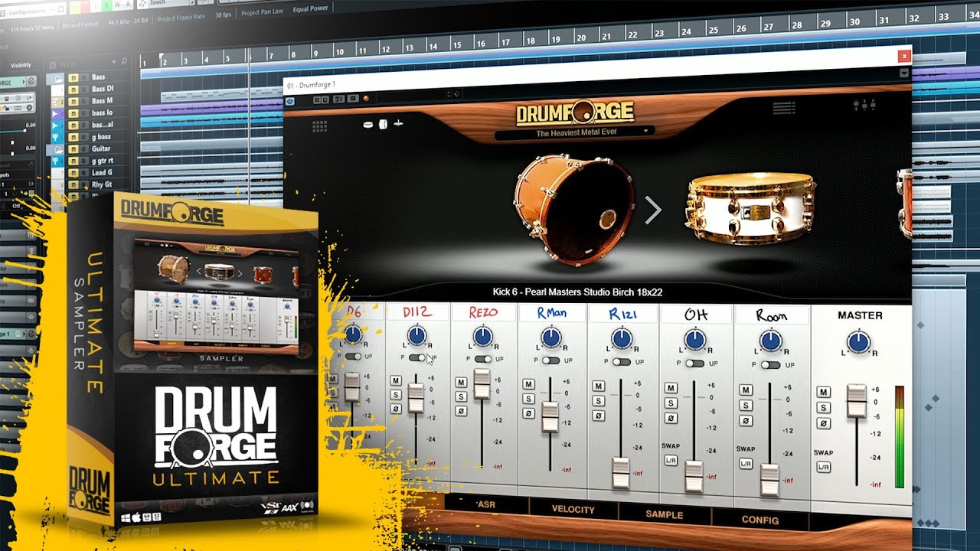This screenshot has width=980, height=551.
Task: Invert phase on the Rezo channel
Action: point(462,411)
